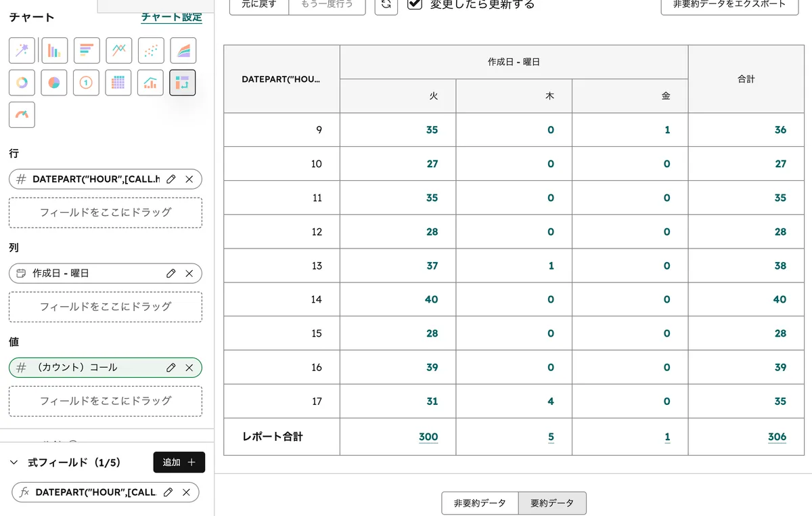The height and width of the screenshot is (516, 812).
Task: Select the single value chart type
Action: [87, 82]
